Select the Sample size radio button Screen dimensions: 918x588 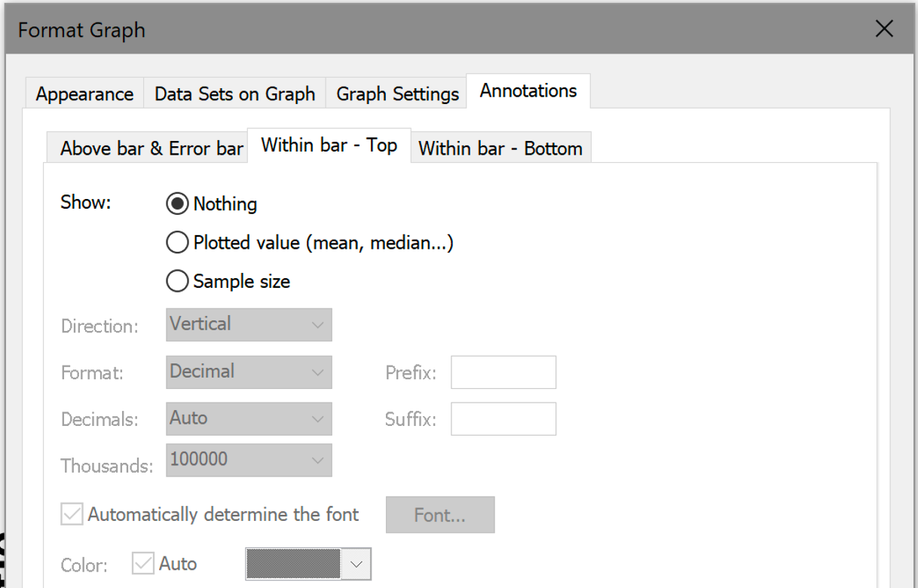(x=176, y=282)
